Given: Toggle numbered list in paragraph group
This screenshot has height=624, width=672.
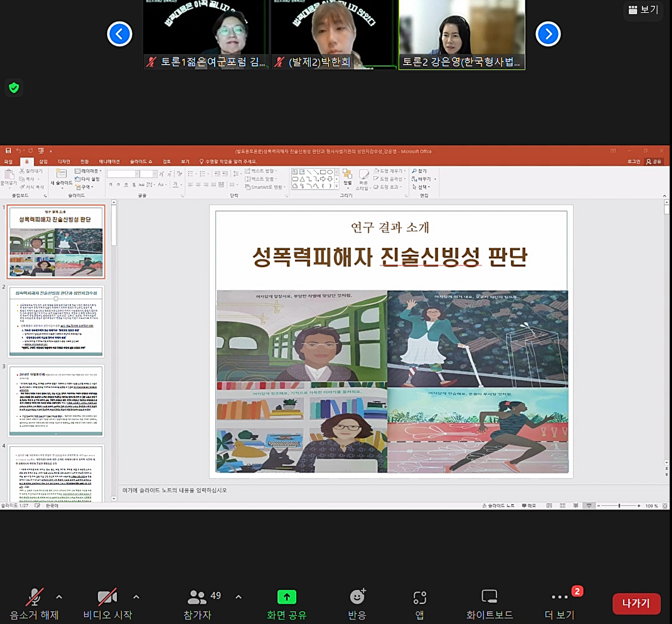Looking at the screenshot, I should tap(204, 173).
